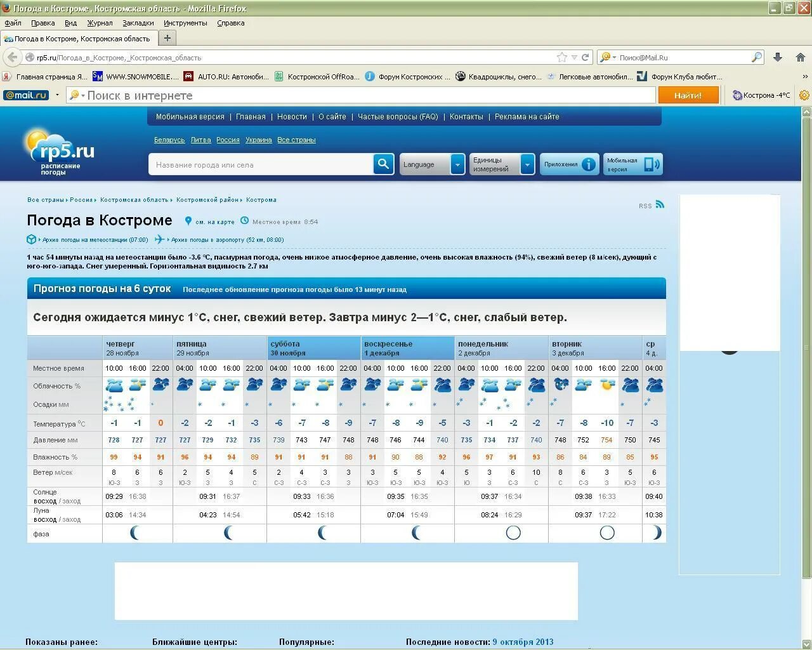
Task: Click the mobile phone icon on Мобильная версия button
Action: (652, 164)
